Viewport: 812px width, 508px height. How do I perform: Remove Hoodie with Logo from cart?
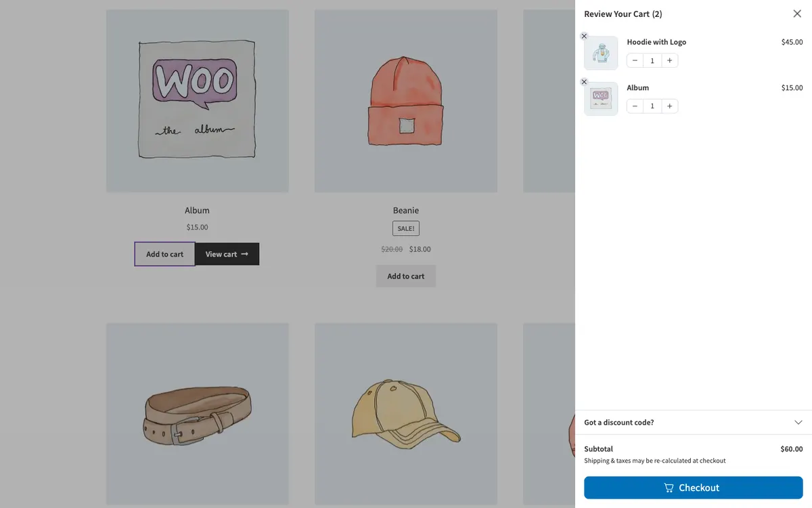(x=585, y=37)
